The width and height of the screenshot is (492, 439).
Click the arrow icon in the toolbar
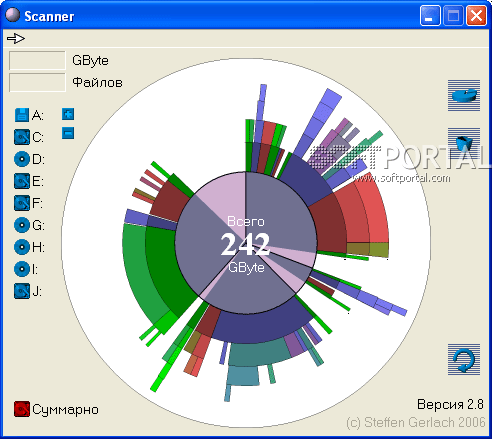(16, 38)
